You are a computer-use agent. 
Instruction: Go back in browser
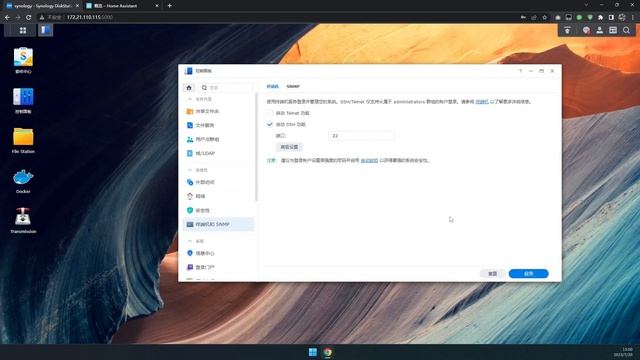point(7,18)
